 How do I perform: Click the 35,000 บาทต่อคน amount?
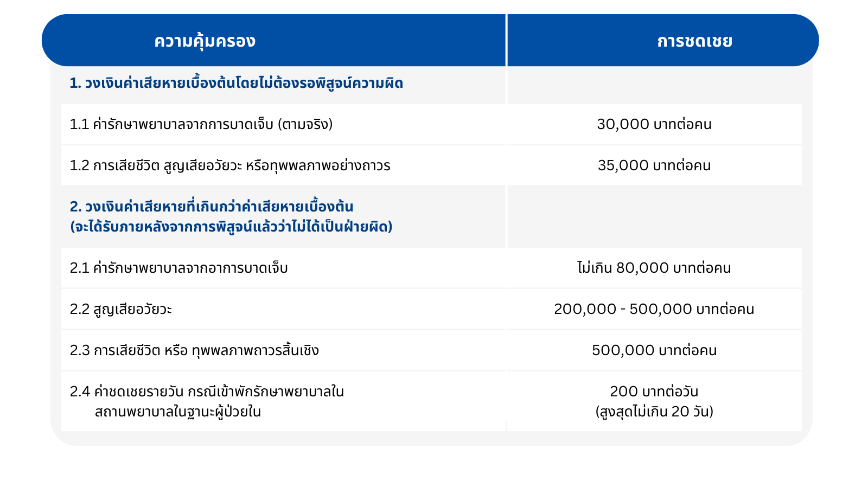pos(654,165)
